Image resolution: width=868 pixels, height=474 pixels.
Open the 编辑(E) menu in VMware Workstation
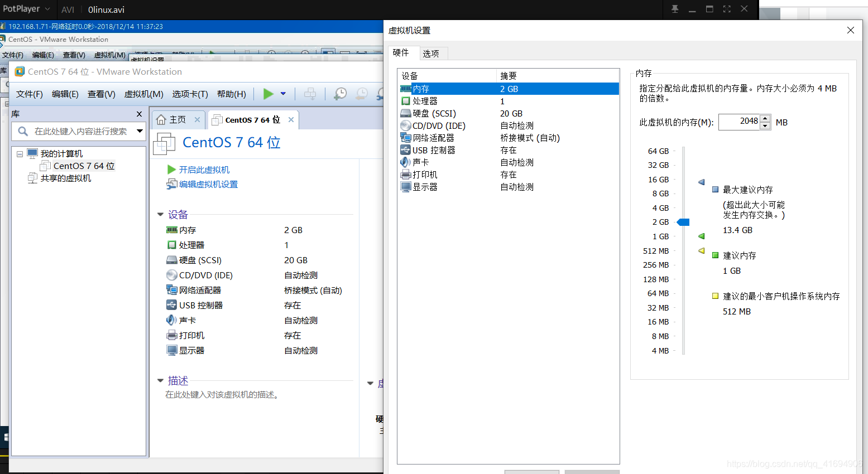pos(65,94)
